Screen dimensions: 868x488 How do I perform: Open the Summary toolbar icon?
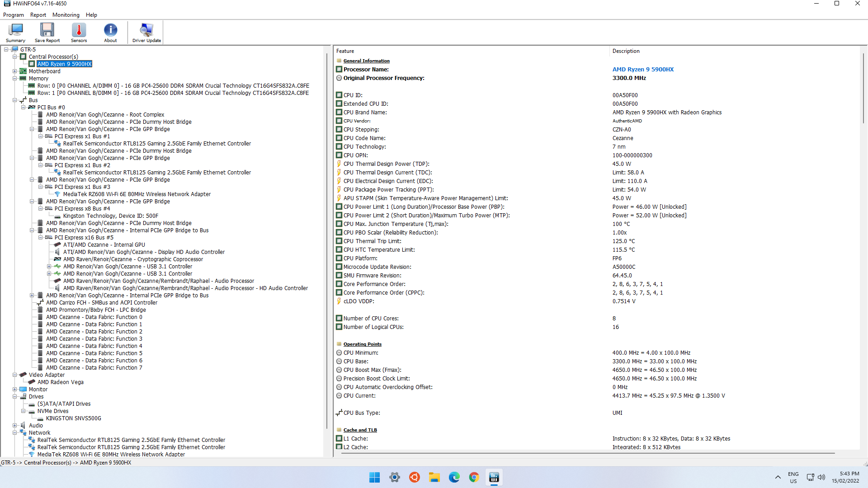click(x=15, y=33)
